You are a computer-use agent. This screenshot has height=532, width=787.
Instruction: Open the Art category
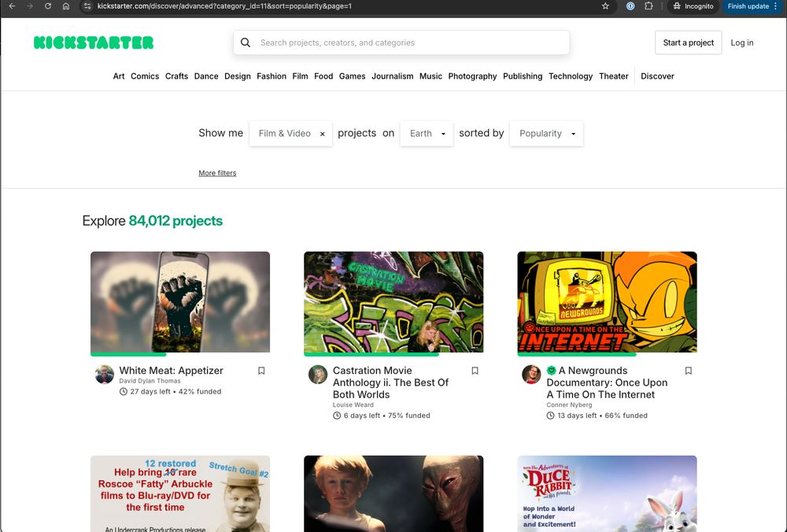point(119,76)
